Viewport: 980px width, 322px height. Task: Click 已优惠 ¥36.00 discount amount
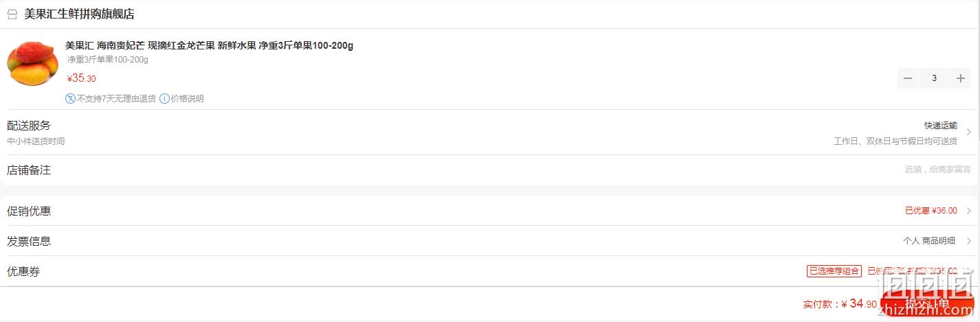click(931, 211)
